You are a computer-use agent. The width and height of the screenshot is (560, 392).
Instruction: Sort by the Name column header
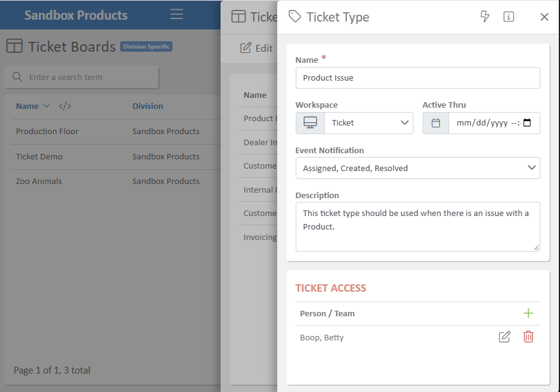27,106
